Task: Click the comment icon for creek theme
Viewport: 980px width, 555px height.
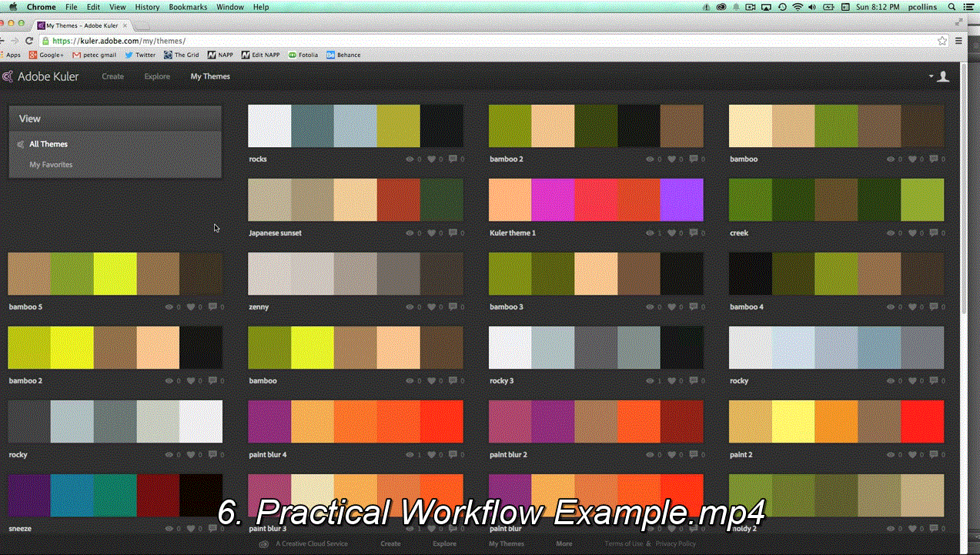Action: coord(933,233)
